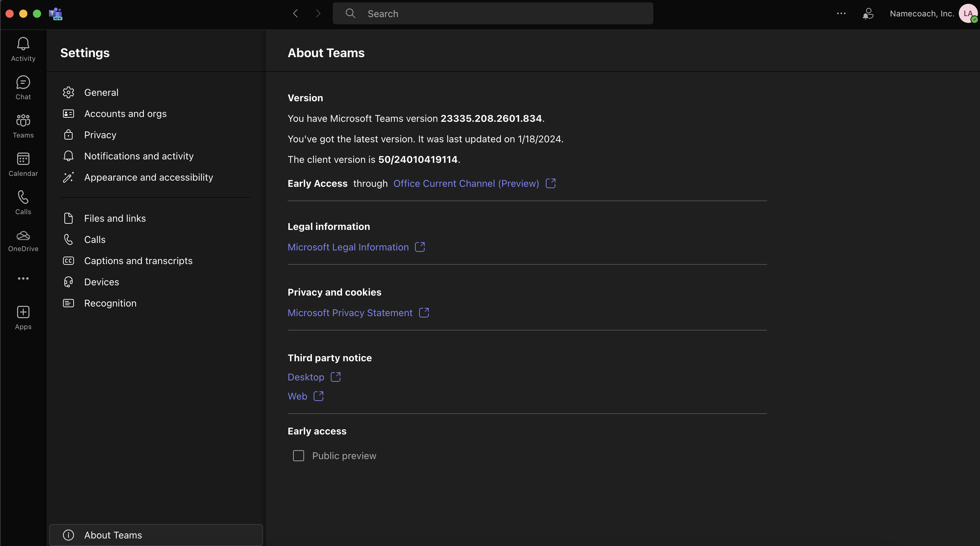Select General settings
The image size is (980, 546).
[x=155, y=92]
